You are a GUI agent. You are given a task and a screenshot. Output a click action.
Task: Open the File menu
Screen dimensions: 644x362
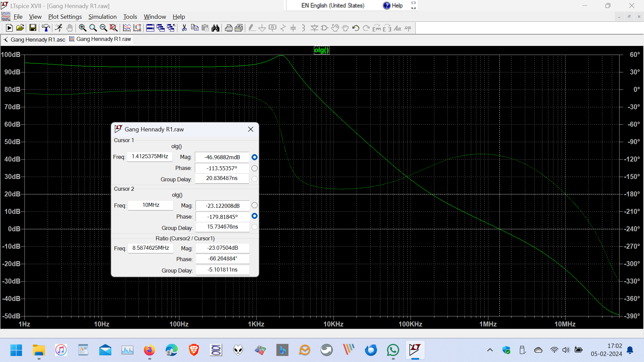[x=18, y=17]
